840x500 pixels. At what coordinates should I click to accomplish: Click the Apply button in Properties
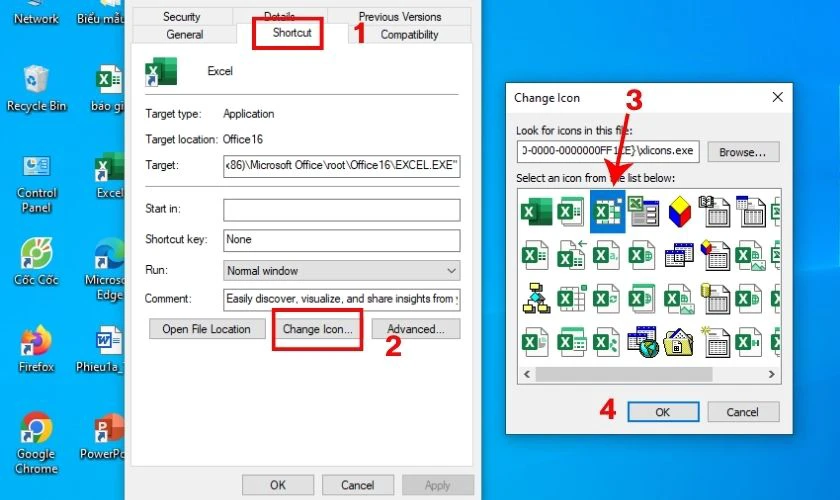click(x=438, y=485)
